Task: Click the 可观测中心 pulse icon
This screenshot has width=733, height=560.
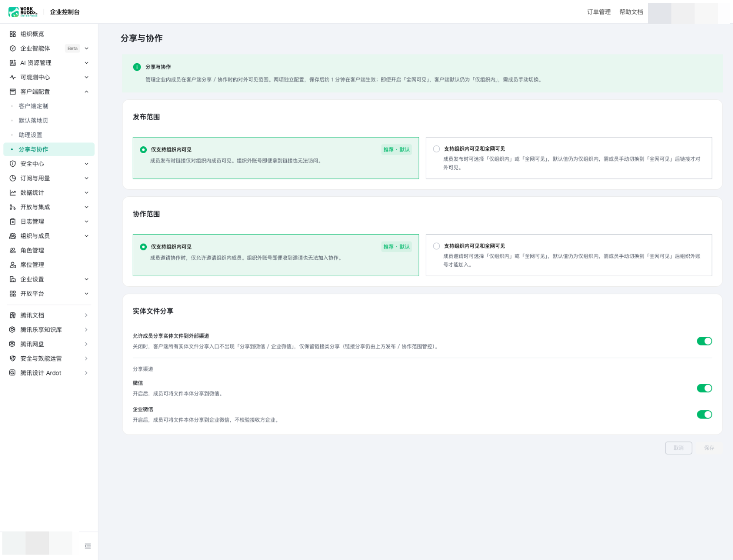Action: click(x=13, y=77)
